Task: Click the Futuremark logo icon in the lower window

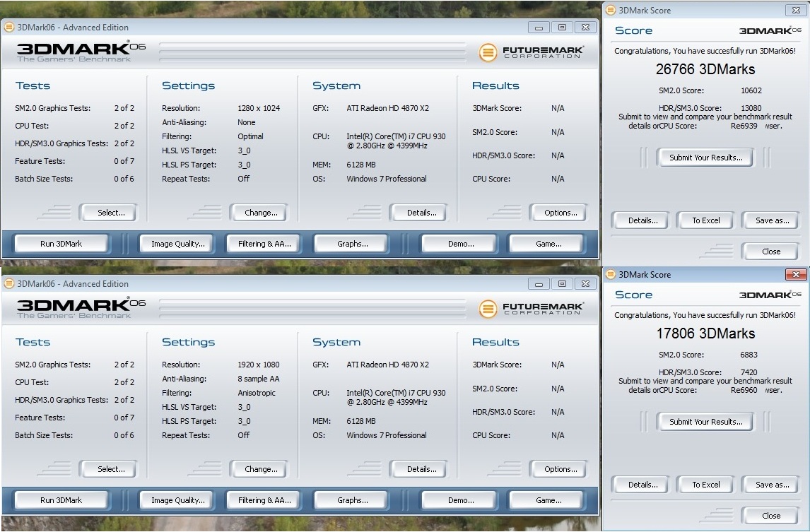Action: coord(488,309)
